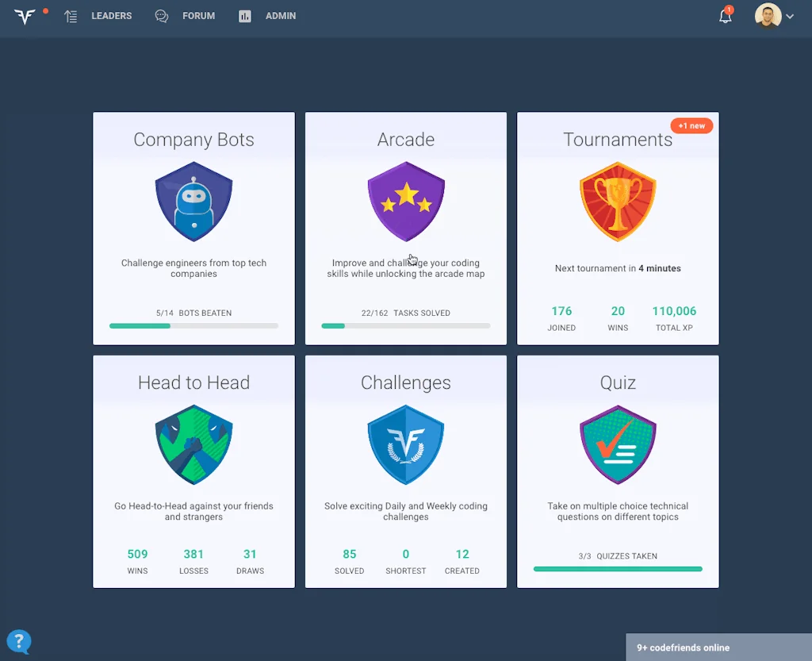Click the Arcade purple stars shield badge
Viewport: 812px width, 661px height.
coord(406,202)
